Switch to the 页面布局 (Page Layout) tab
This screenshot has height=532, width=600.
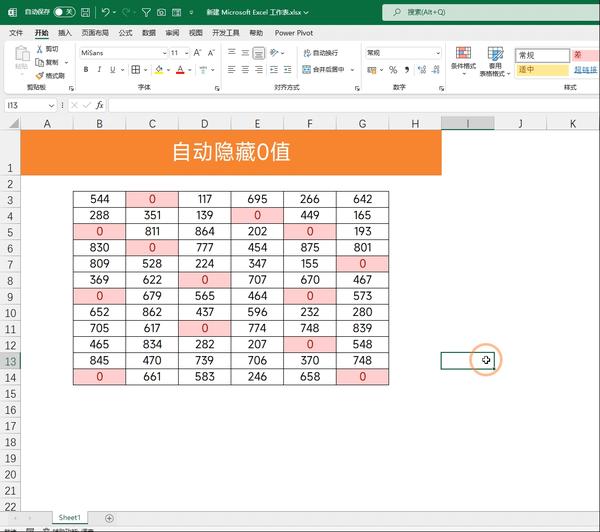tap(95, 33)
